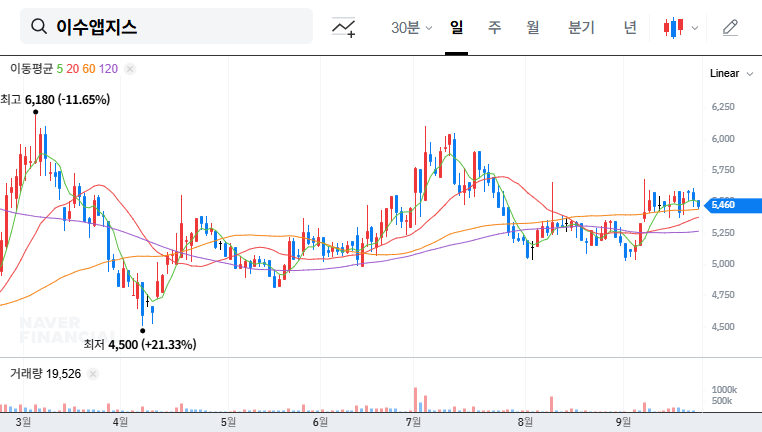Click the 이동평균 indicator label

[31, 69]
